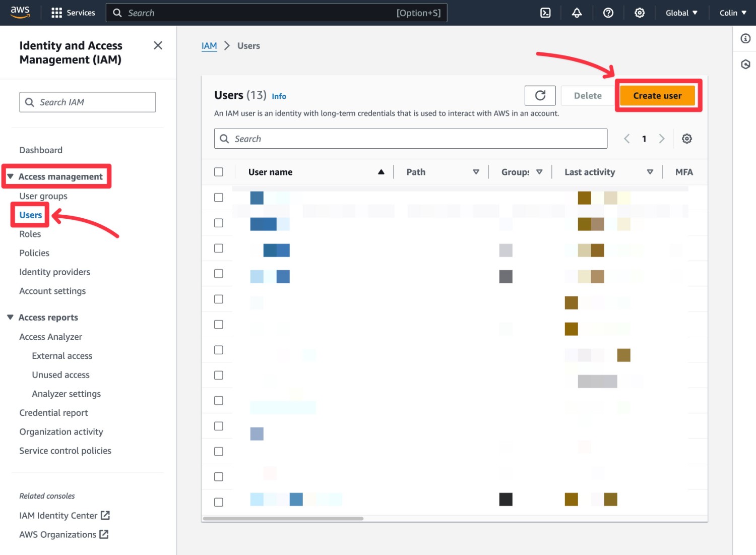Click the horizontal scrollbar under the table

[283, 518]
